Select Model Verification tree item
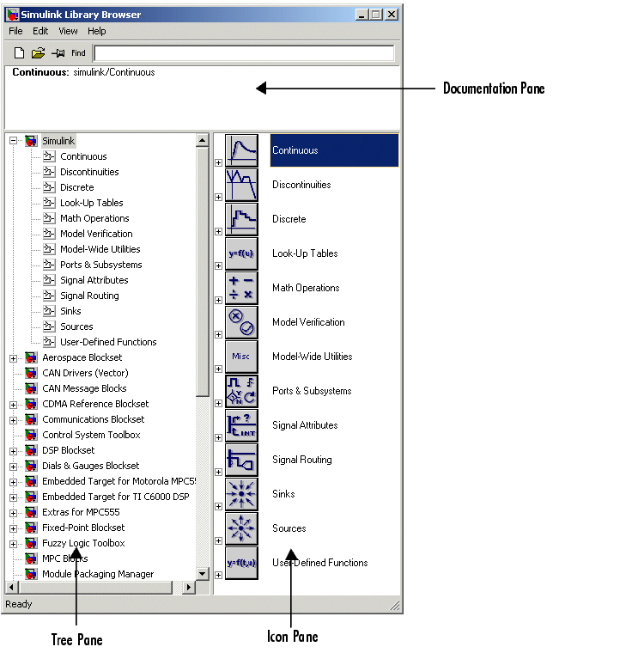This screenshot has width=644, height=659. click(96, 234)
